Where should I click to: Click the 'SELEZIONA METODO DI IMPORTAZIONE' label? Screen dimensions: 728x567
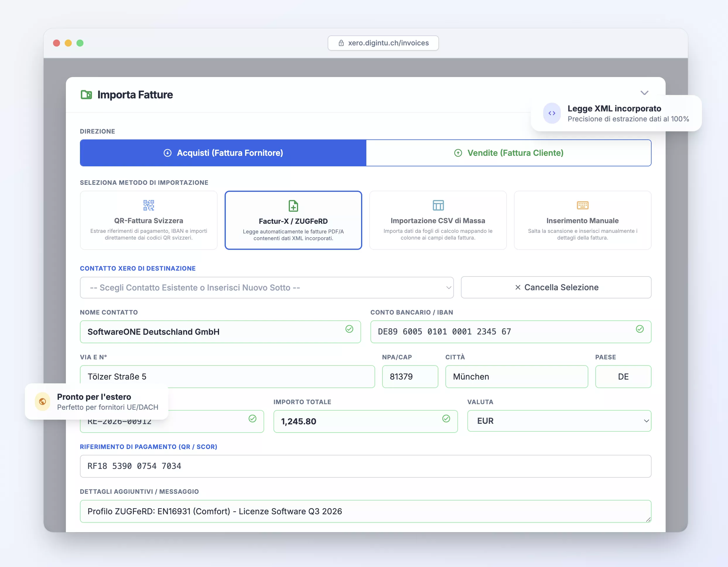[144, 183]
